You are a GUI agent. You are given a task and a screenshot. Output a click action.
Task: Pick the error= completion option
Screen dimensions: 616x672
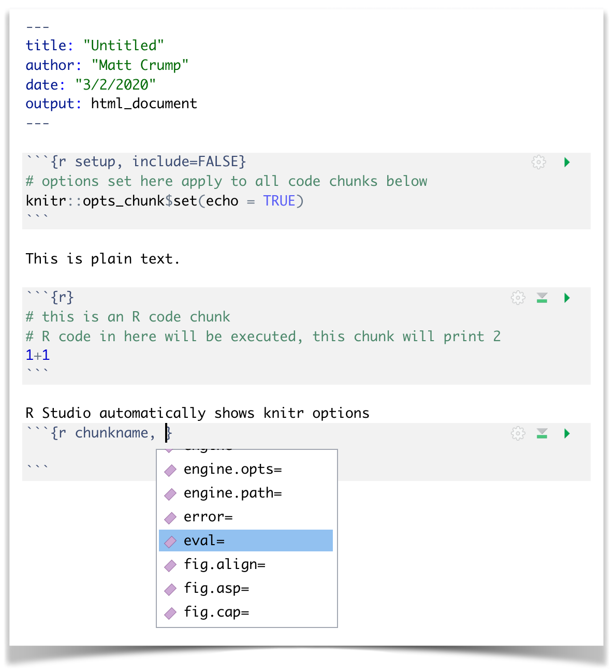coord(246,517)
